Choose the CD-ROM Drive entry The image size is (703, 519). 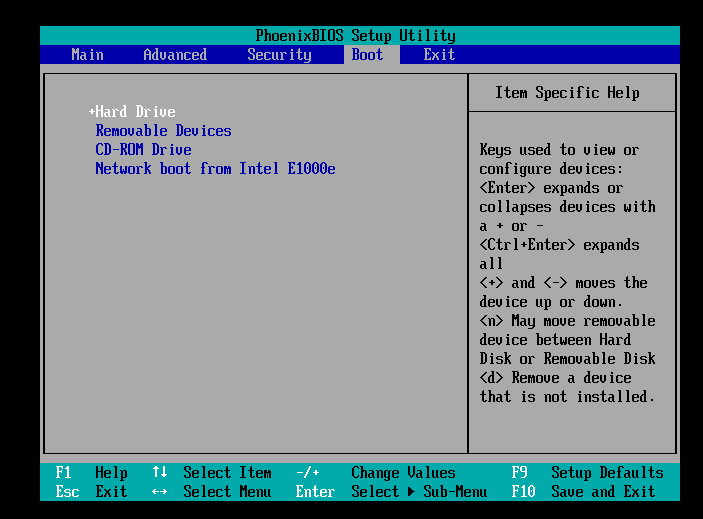(143, 149)
